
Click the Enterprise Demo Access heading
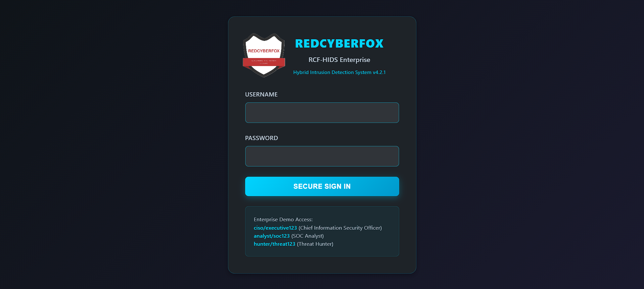click(x=283, y=220)
